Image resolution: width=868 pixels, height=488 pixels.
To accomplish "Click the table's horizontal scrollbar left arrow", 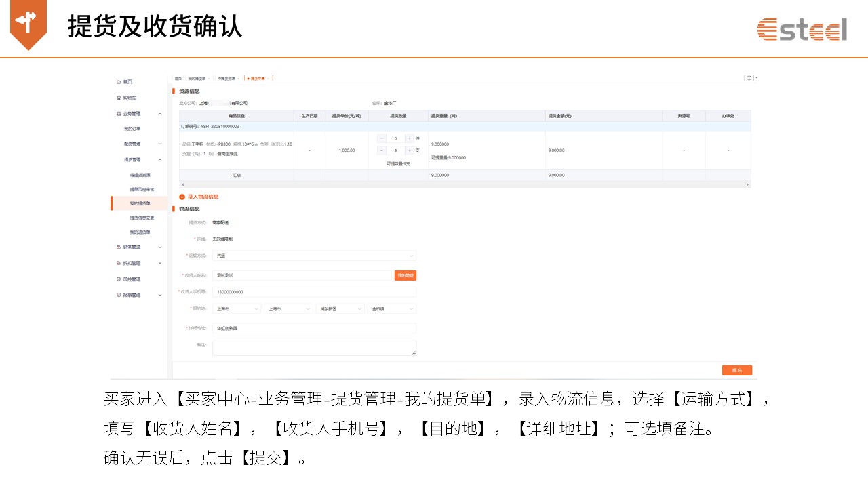I will point(182,184).
